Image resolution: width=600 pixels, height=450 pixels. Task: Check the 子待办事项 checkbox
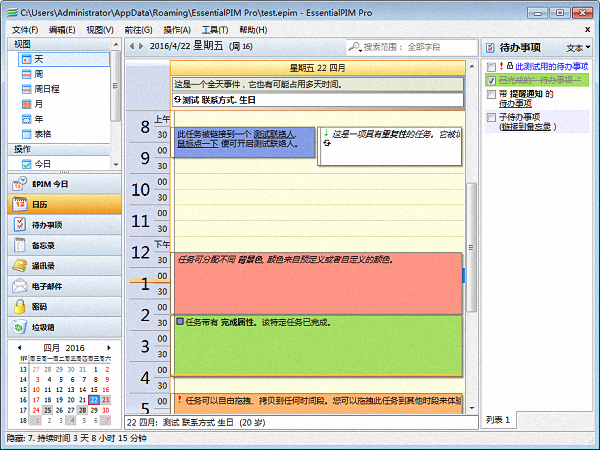click(x=491, y=117)
